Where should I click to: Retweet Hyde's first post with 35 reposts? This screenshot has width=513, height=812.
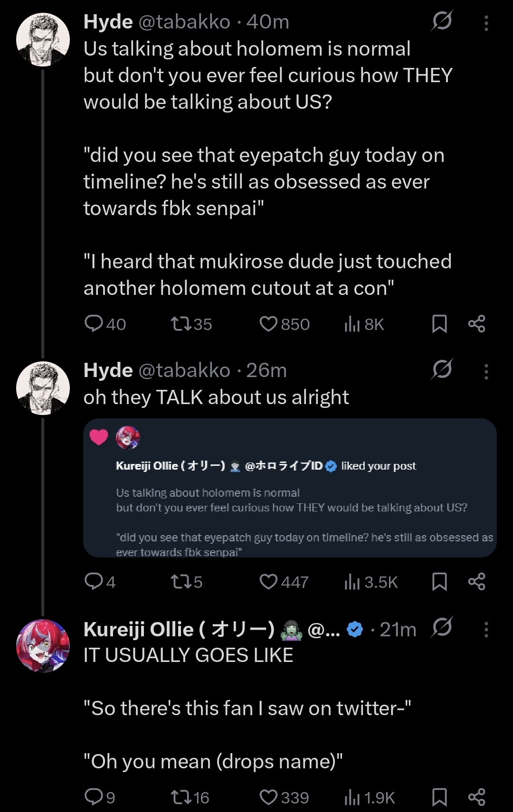pos(180,324)
